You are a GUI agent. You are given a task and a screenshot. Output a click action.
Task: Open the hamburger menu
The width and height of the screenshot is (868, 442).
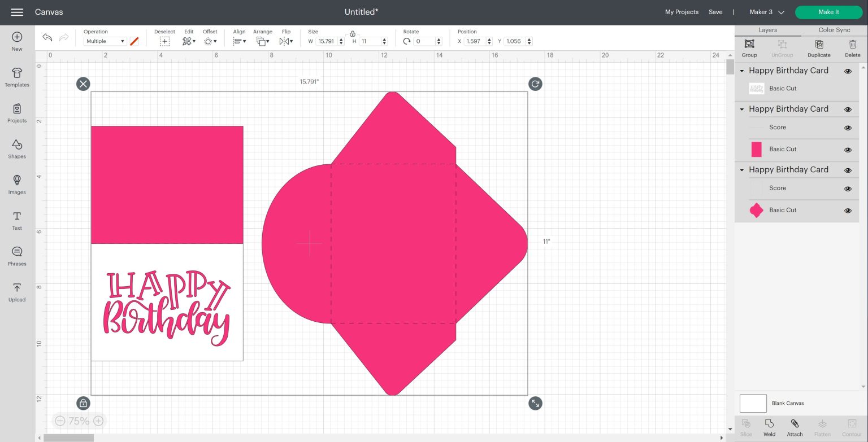coord(16,12)
